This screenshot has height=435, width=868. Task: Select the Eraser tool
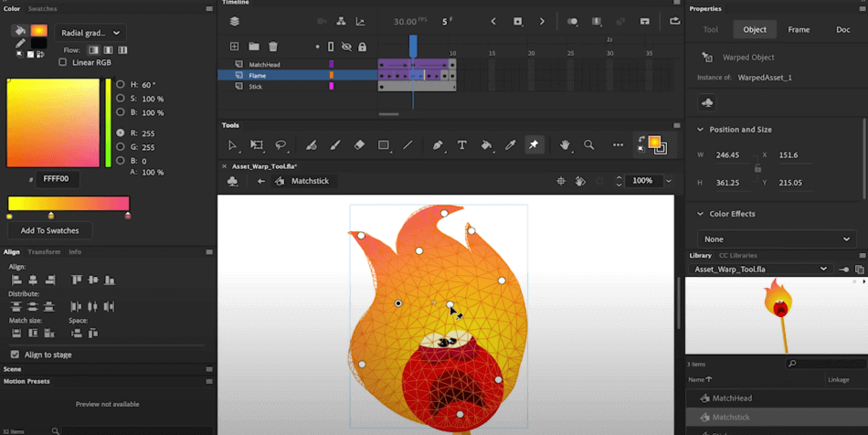(359, 145)
